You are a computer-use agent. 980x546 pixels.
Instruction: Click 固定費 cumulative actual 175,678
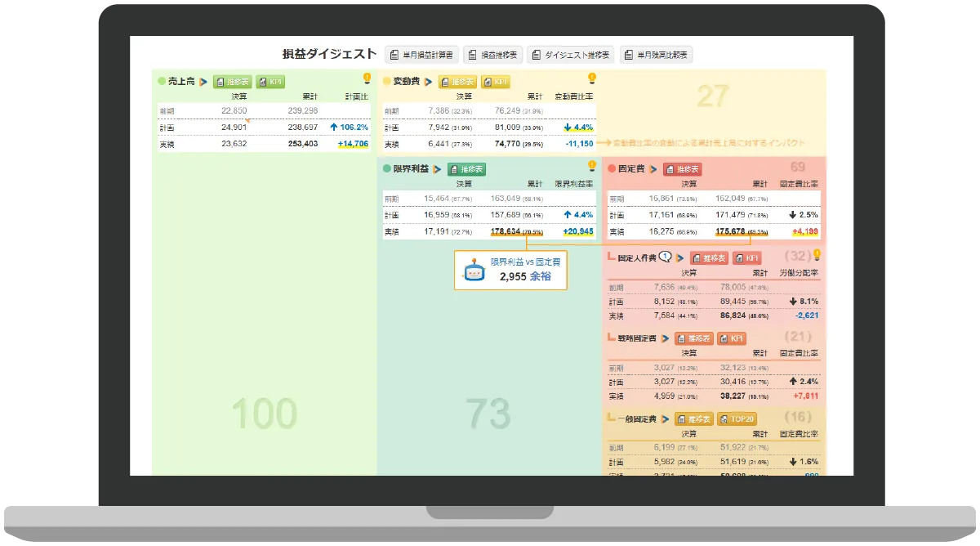[x=731, y=231]
